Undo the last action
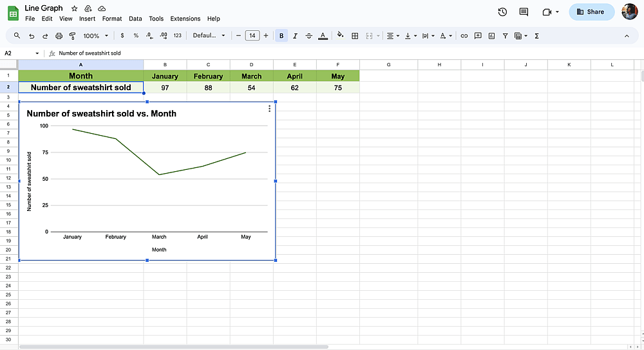The height and width of the screenshot is (350, 644). (32, 36)
